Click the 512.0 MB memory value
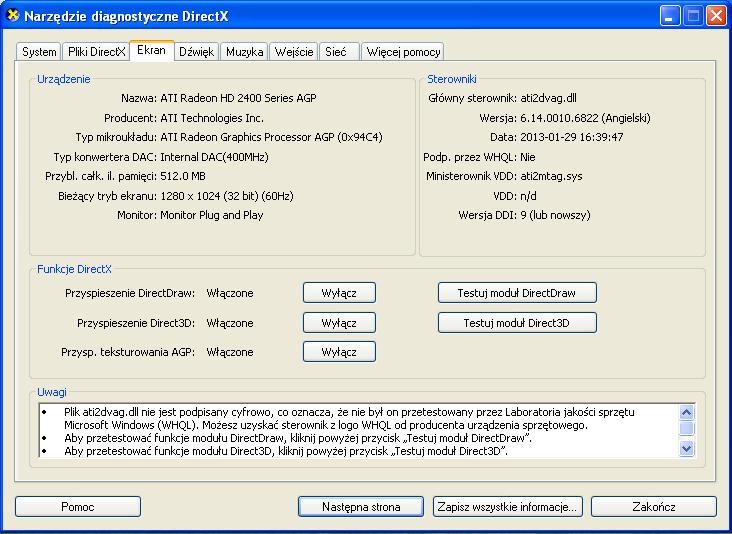 coord(183,176)
